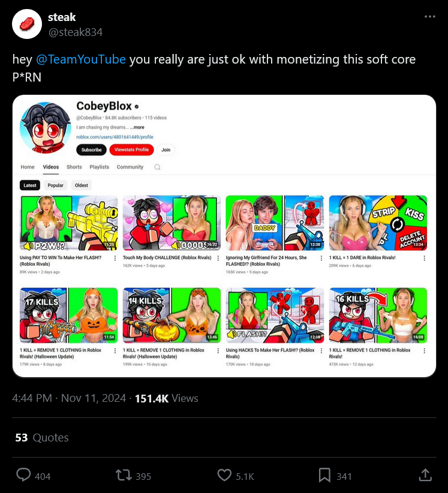Switch to the Community tab
Viewport: 448px width, 493px height.
point(130,167)
